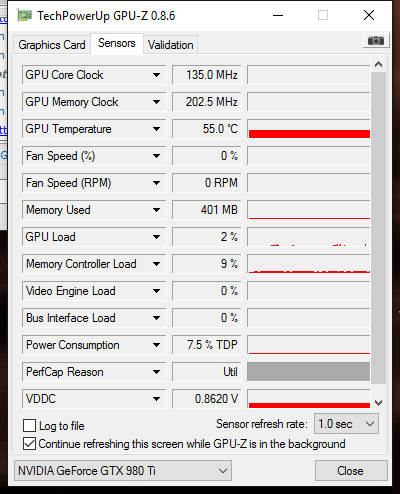Click scrollbar down arrow in sensor list
400x494 pixels.
click(x=378, y=403)
